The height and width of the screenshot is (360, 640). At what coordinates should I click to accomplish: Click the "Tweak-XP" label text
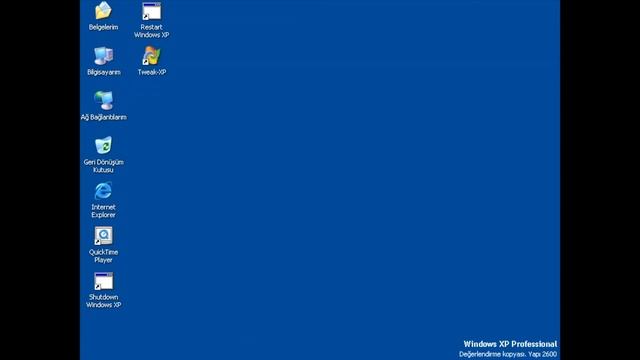tap(151, 72)
